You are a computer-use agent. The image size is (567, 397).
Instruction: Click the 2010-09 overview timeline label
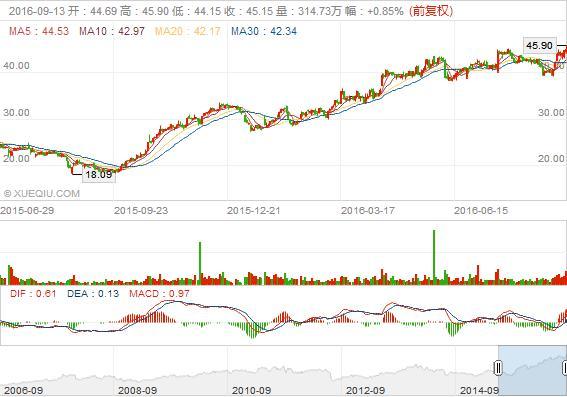[251, 390]
